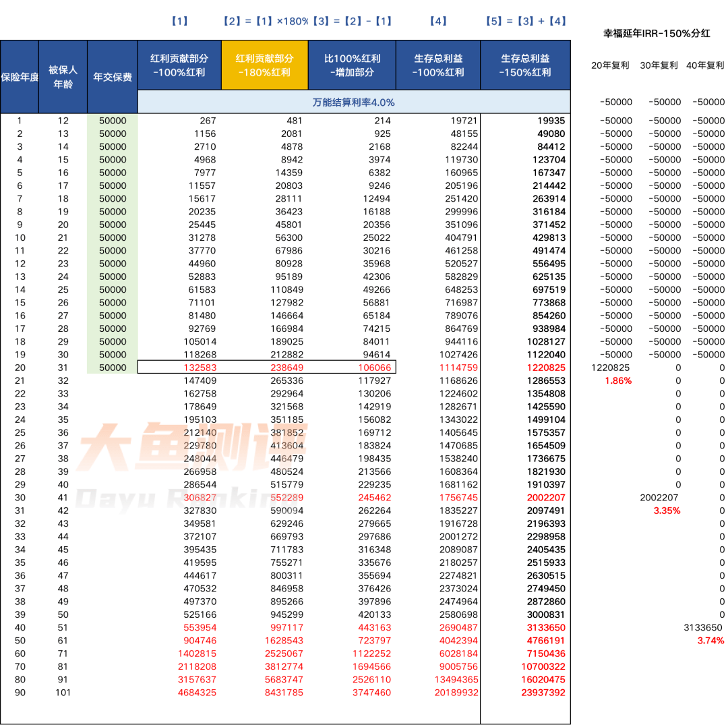Screen dimensions: 728x725
Task: Select the red value 2118208
Action: pos(198,667)
